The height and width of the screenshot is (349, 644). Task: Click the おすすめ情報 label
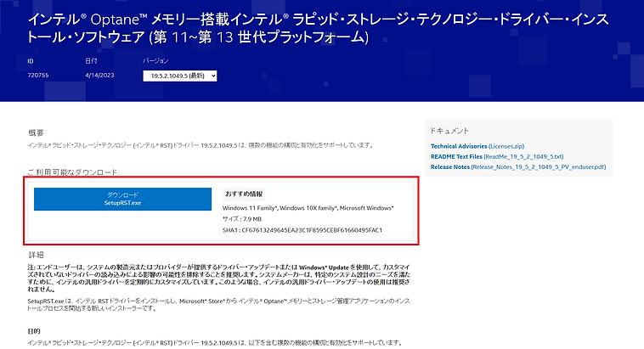(244, 194)
